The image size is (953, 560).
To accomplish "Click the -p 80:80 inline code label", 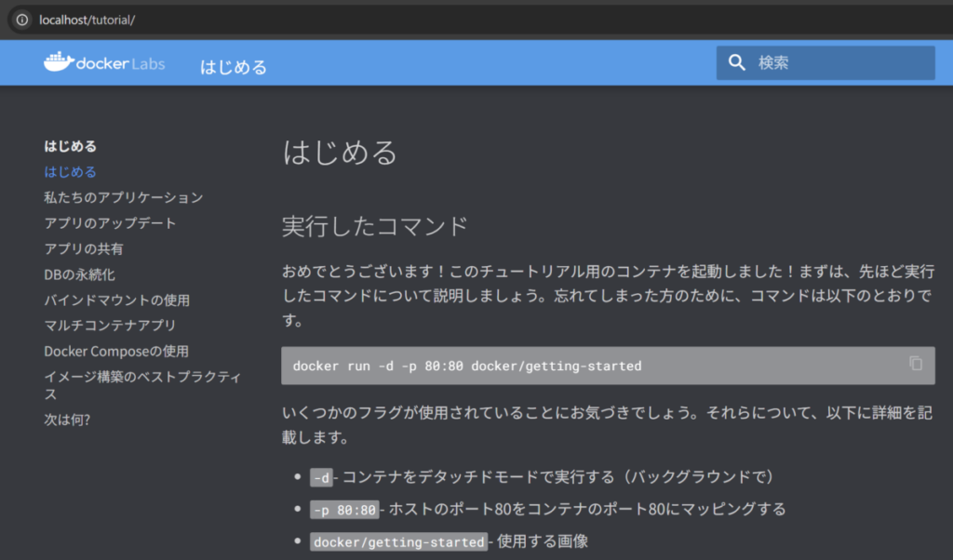I will pyautogui.click(x=344, y=510).
